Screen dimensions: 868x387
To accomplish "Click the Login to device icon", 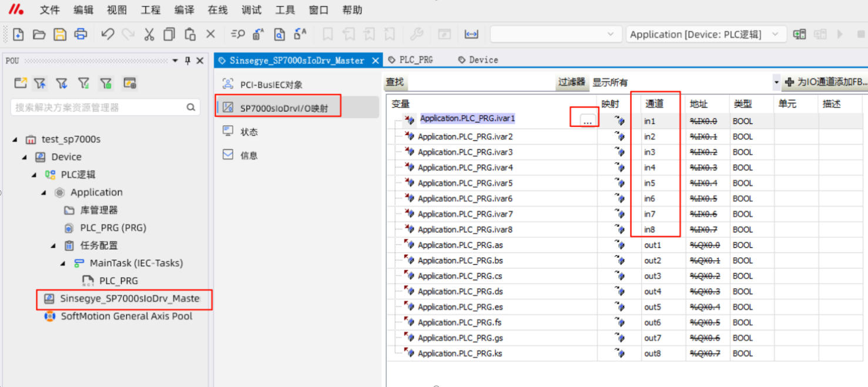I will point(799,35).
